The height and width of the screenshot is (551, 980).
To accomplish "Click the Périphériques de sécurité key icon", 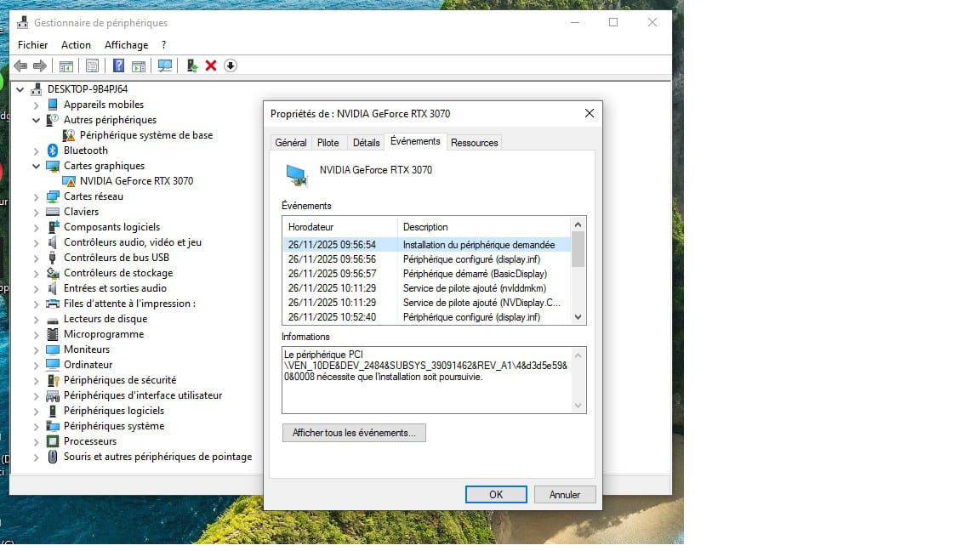I will (53, 380).
